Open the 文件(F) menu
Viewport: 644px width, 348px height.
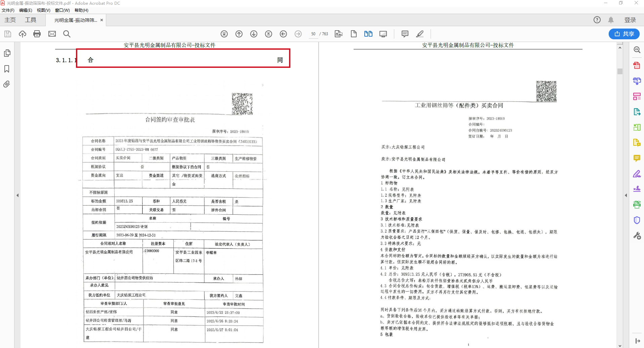tap(8, 10)
